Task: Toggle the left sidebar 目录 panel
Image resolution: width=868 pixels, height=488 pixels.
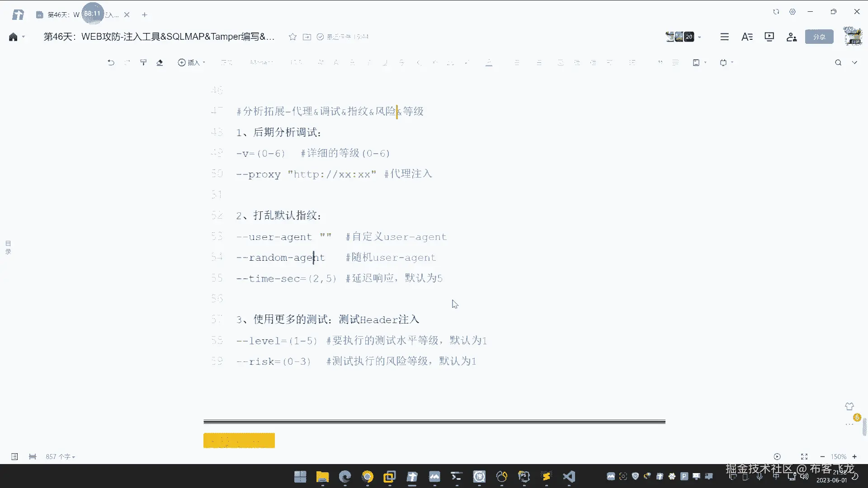Action: tap(8, 247)
